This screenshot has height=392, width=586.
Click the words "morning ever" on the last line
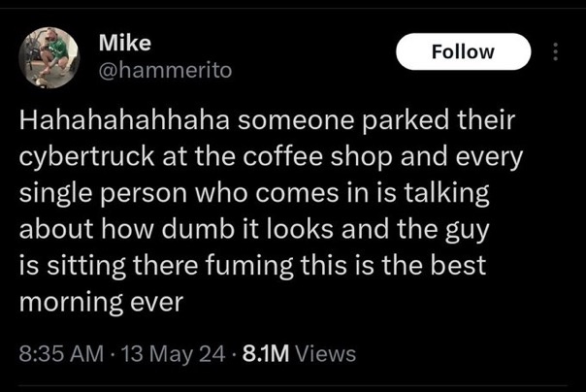point(102,301)
